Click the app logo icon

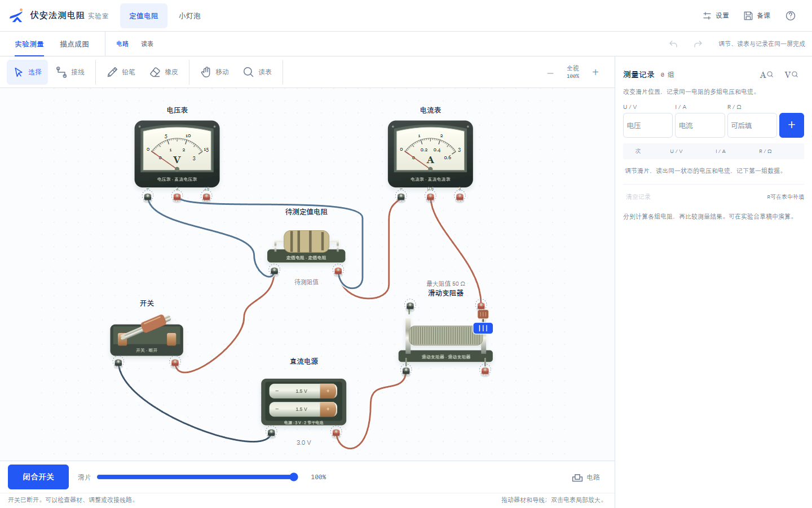(x=16, y=15)
